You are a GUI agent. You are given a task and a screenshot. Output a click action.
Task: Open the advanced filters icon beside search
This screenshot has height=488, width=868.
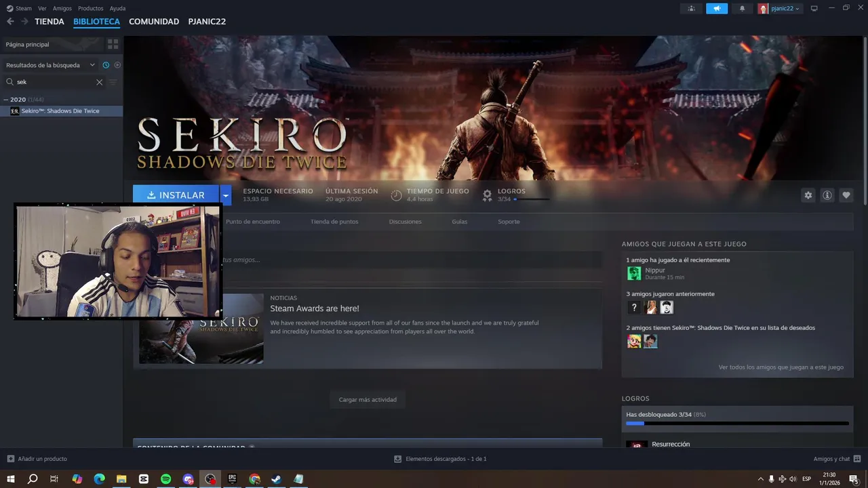(x=113, y=82)
